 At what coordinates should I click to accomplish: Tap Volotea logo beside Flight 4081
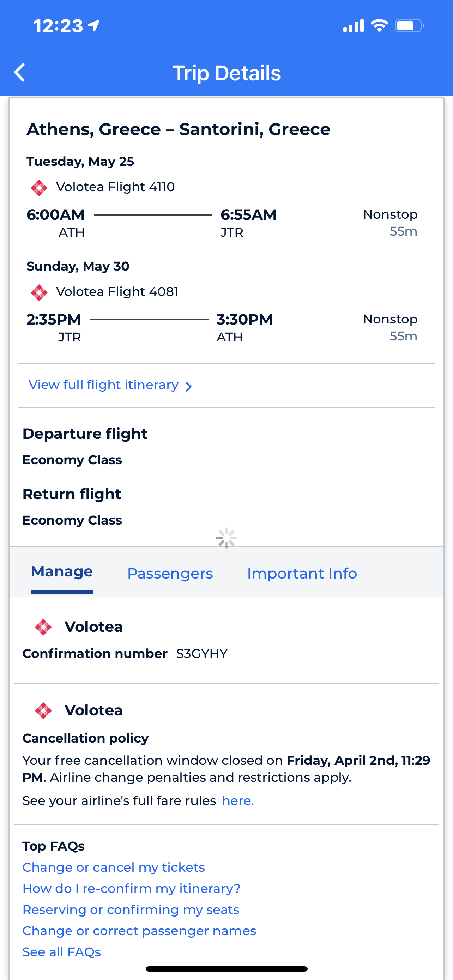click(39, 292)
